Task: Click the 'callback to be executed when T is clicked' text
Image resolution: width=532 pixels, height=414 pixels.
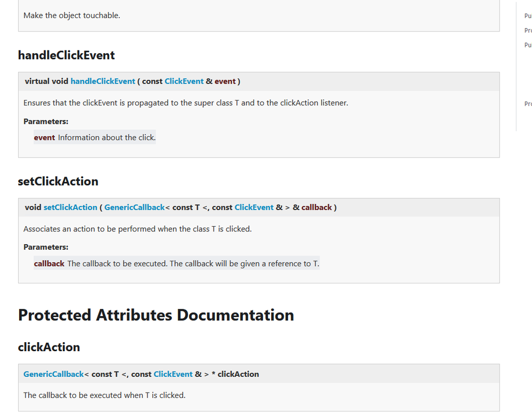Action: point(104,395)
